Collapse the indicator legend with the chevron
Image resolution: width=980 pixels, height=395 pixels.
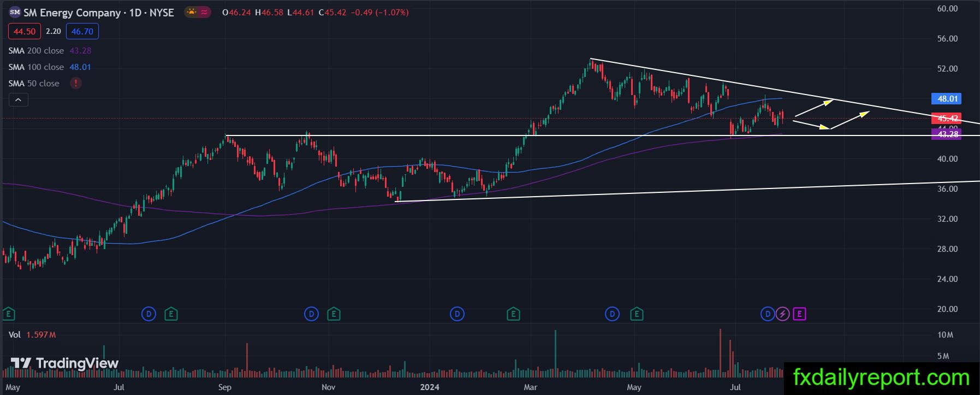click(18, 99)
